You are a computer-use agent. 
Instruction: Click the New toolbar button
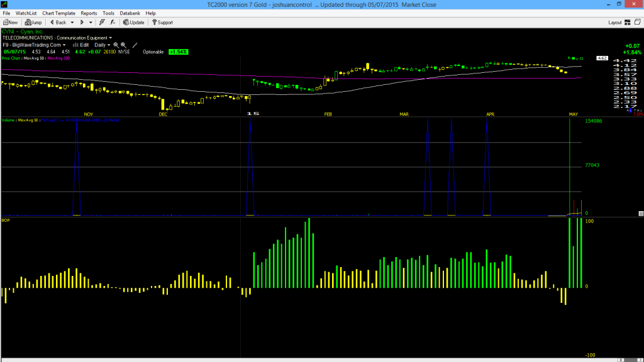pos(11,23)
